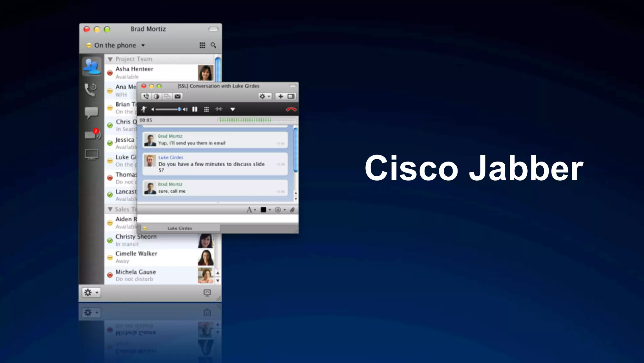Screen dimensions: 644x363
Task: End the call with red hang-up button
Action: point(291,109)
